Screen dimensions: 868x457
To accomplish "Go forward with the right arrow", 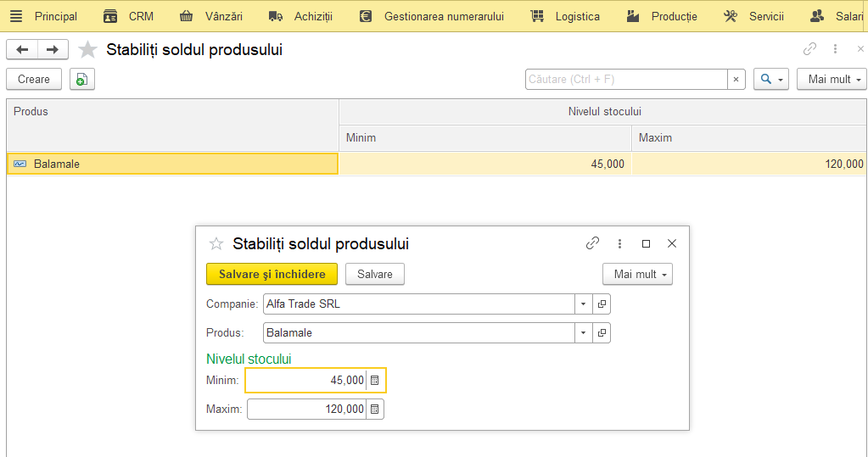I will pyautogui.click(x=53, y=50).
